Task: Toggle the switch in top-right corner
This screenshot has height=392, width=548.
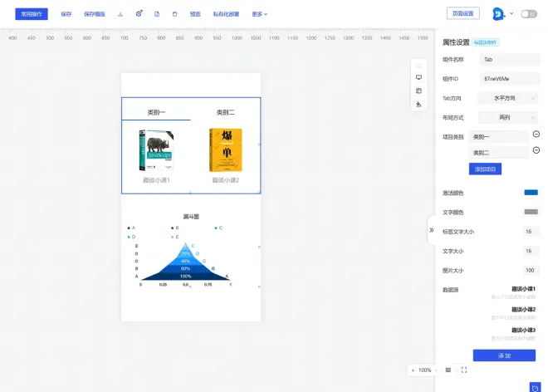Action: click(528, 14)
